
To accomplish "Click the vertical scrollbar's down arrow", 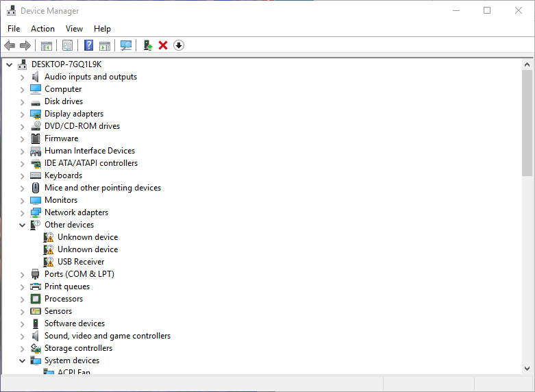I will [x=527, y=369].
